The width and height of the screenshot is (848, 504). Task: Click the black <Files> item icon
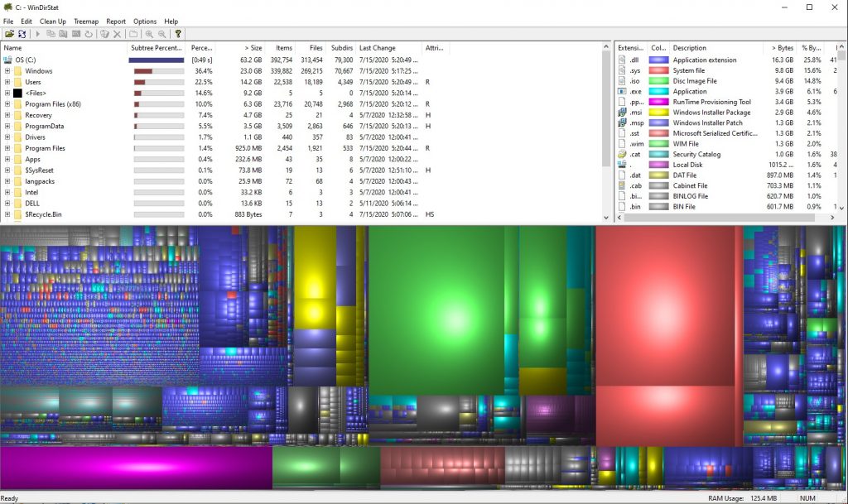tap(18, 93)
